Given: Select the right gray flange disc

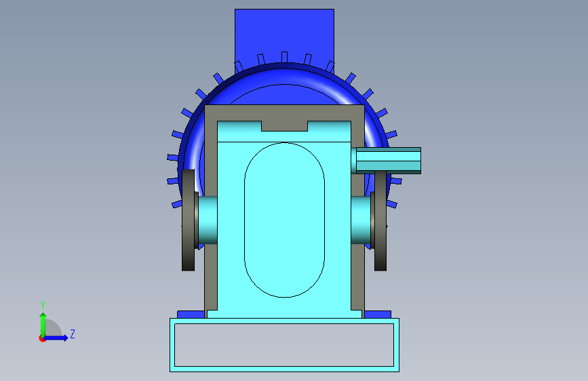Looking at the screenshot, I should tap(380, 221).
